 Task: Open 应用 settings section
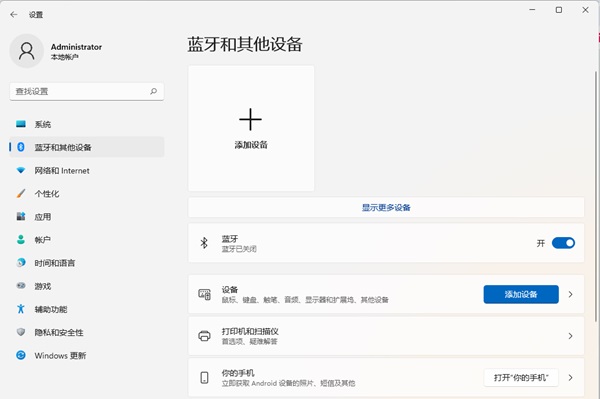pos(87,217)
